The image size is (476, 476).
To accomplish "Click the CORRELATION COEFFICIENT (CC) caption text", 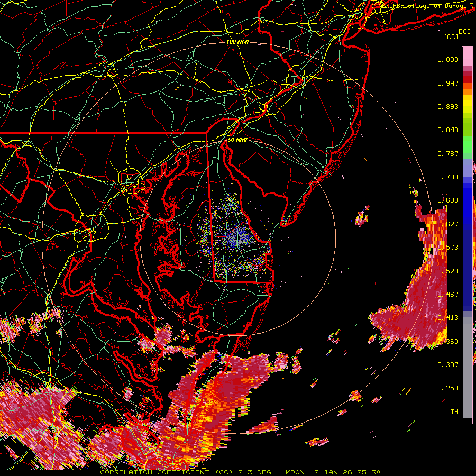I will [x=167, y=472].
